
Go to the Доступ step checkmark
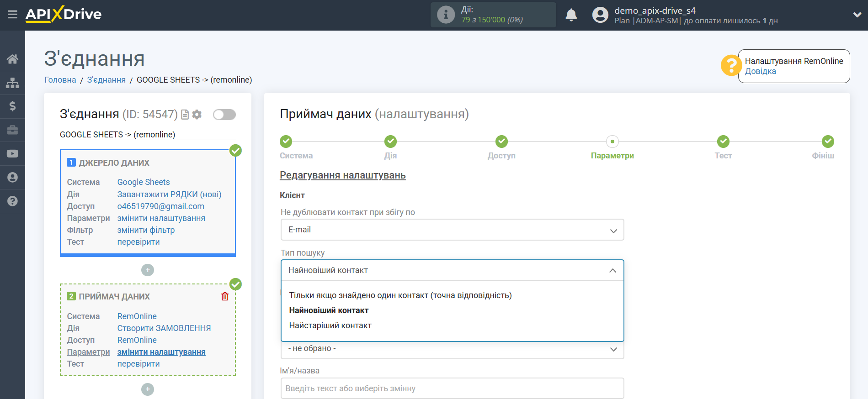point(501,142)
